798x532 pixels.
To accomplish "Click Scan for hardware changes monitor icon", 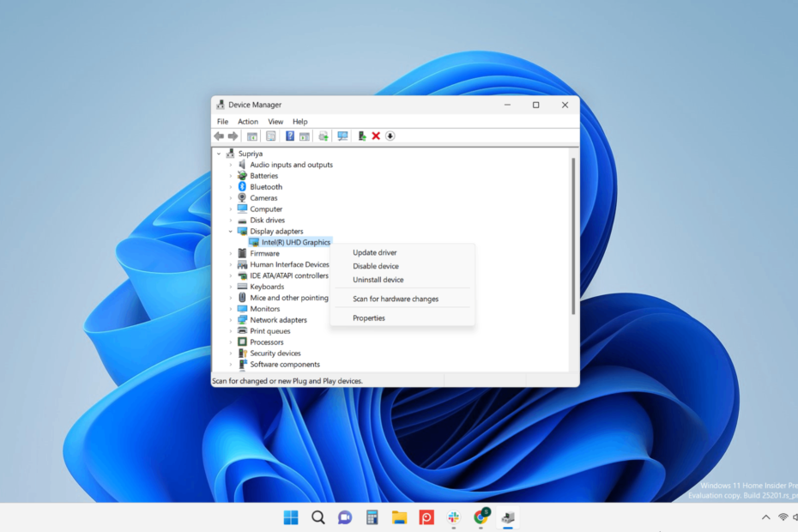I will pos(342,136).
